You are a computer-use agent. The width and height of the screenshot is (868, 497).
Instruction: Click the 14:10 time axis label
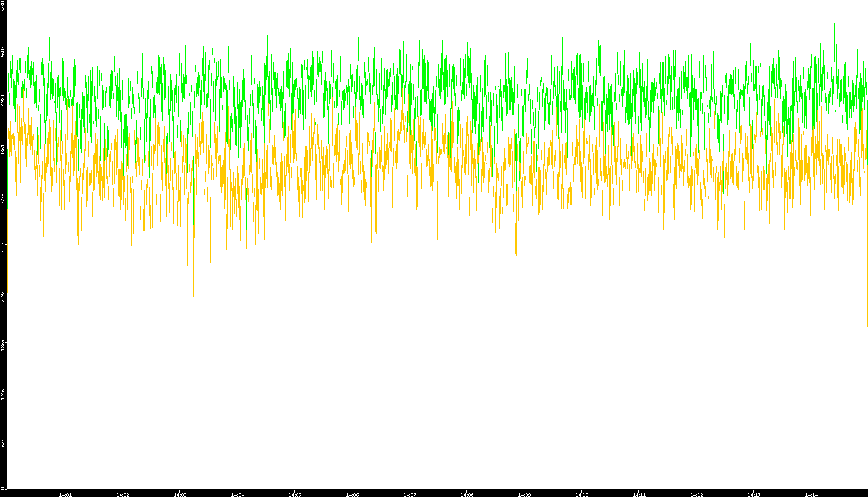582,495
